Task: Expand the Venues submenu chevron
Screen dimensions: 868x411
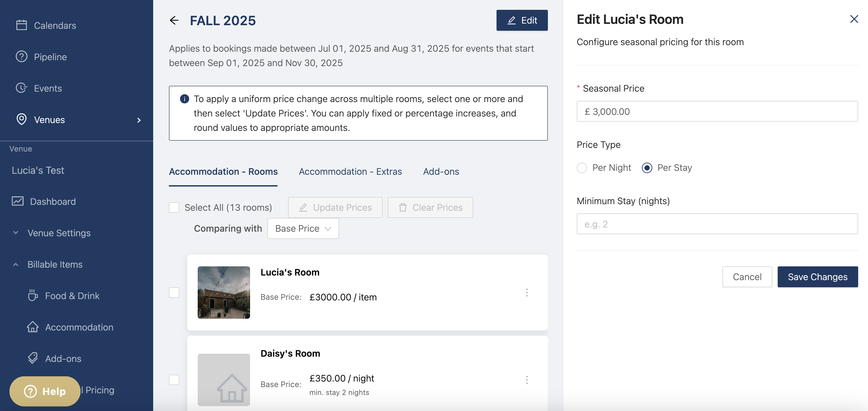Action: (x=139, y=120)
